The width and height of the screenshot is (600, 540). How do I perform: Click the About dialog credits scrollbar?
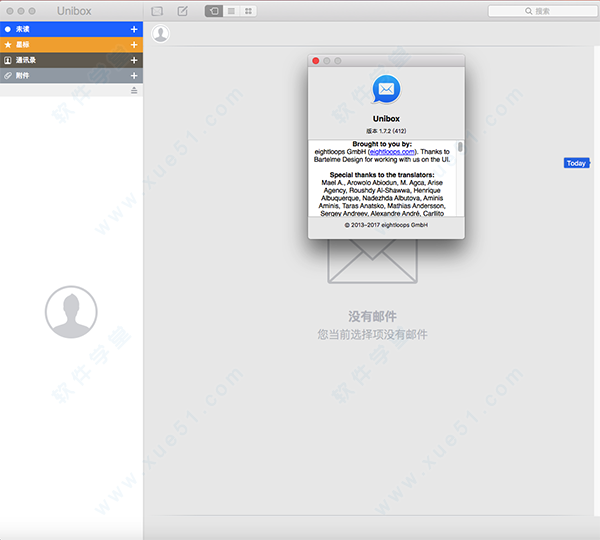point(460,147)
